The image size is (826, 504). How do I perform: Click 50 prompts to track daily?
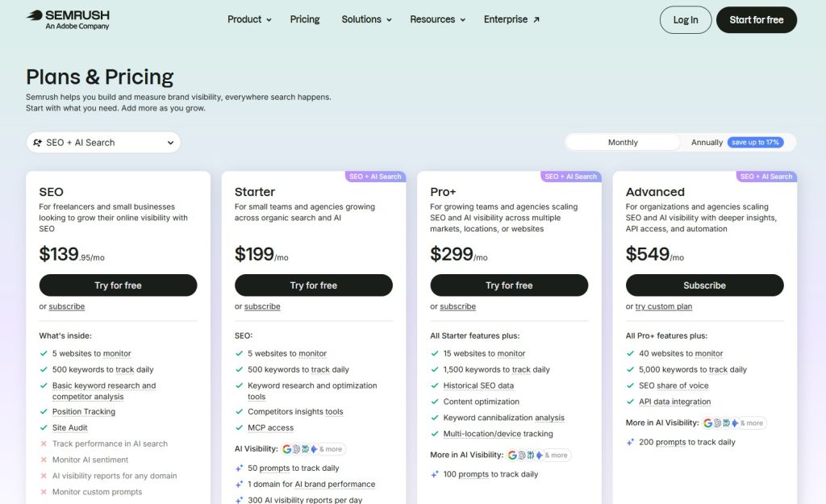coord(294,469)
